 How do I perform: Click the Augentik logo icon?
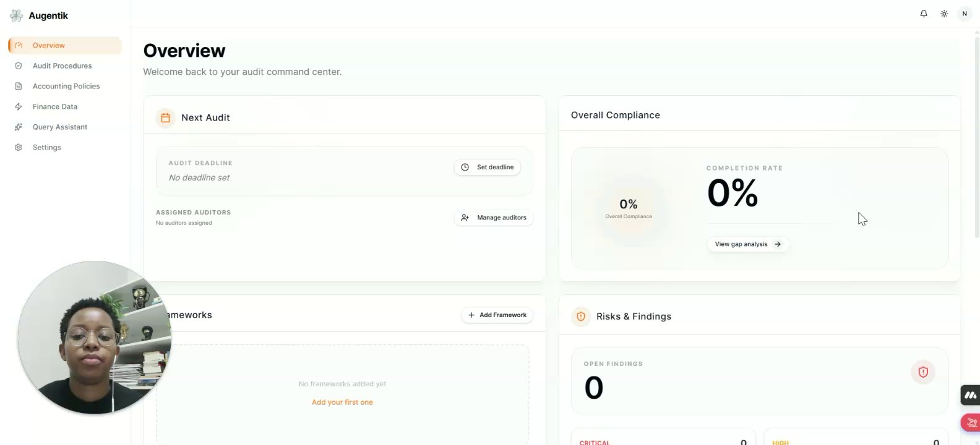click(x=16, y=15)
